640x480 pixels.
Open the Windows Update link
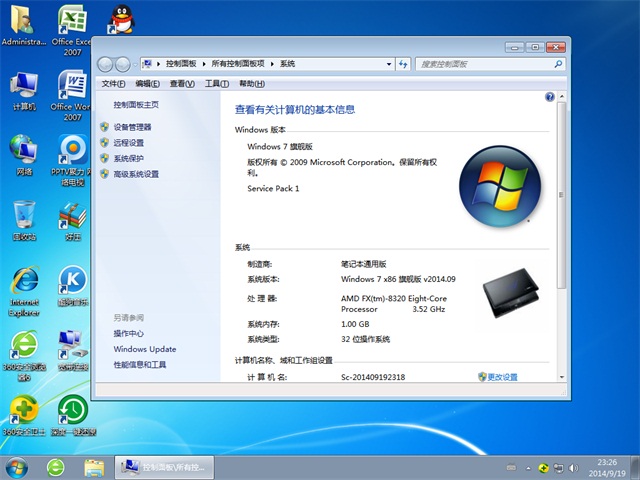coord(145,349)
